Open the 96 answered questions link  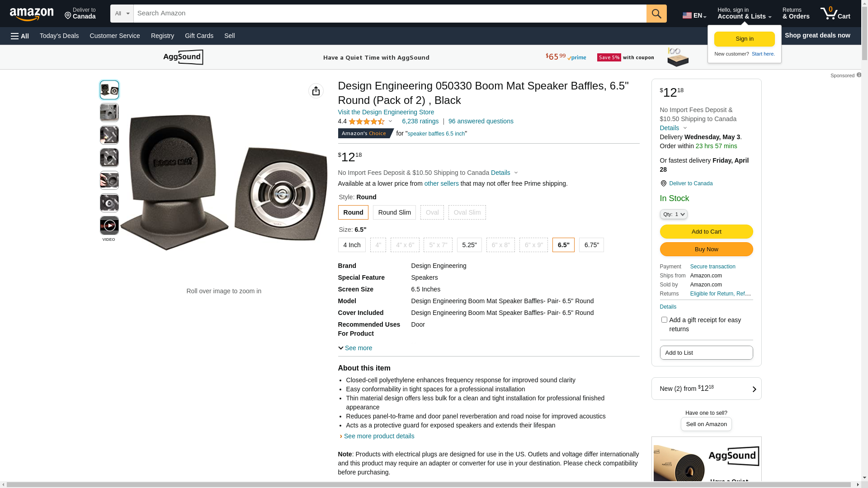(x=481, y=121)
